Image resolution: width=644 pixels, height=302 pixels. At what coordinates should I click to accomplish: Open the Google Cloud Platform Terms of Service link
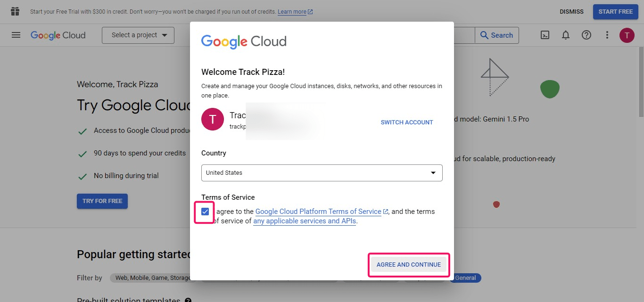click(319, 211)
